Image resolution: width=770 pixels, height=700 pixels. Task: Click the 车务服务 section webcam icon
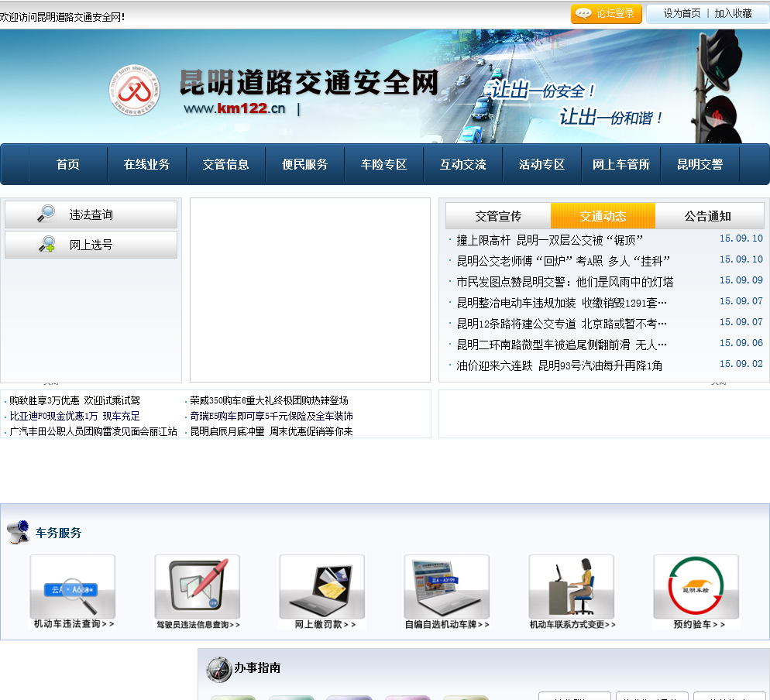(x=19, y=532)
